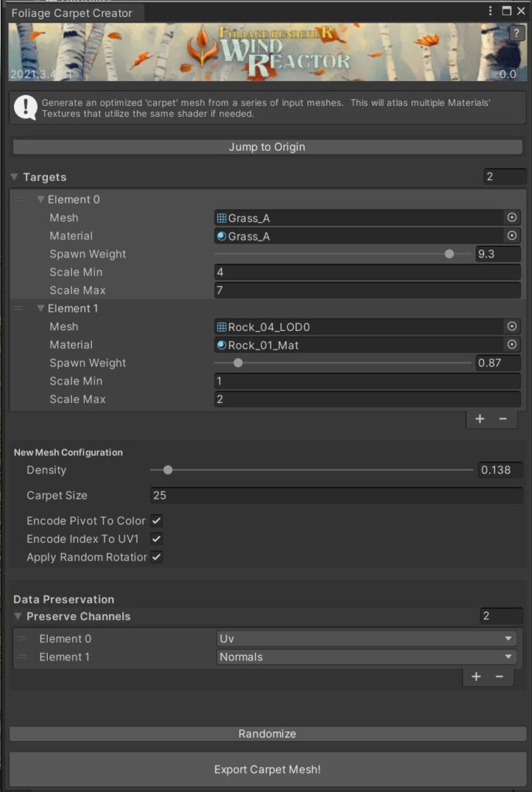Screen dimensions: 532x792
Task: Open object picker for Grass_A mesh
Action: coord(511,218)
